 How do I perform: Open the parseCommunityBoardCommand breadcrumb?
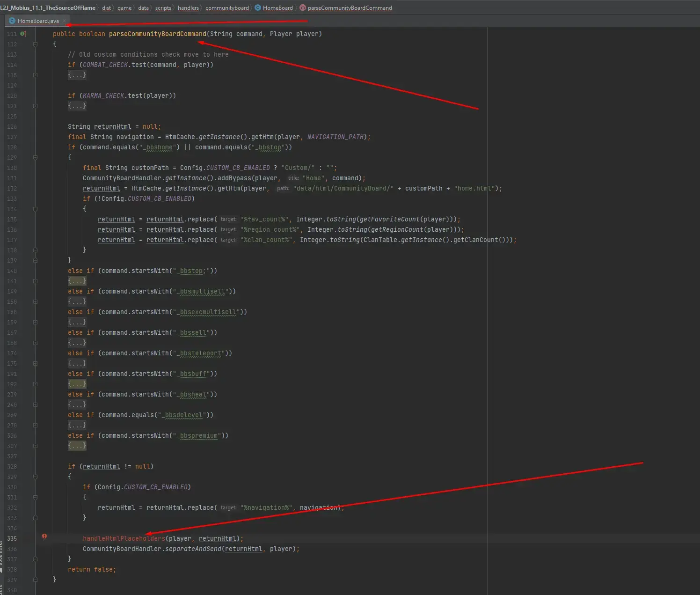tap(350, 7)
